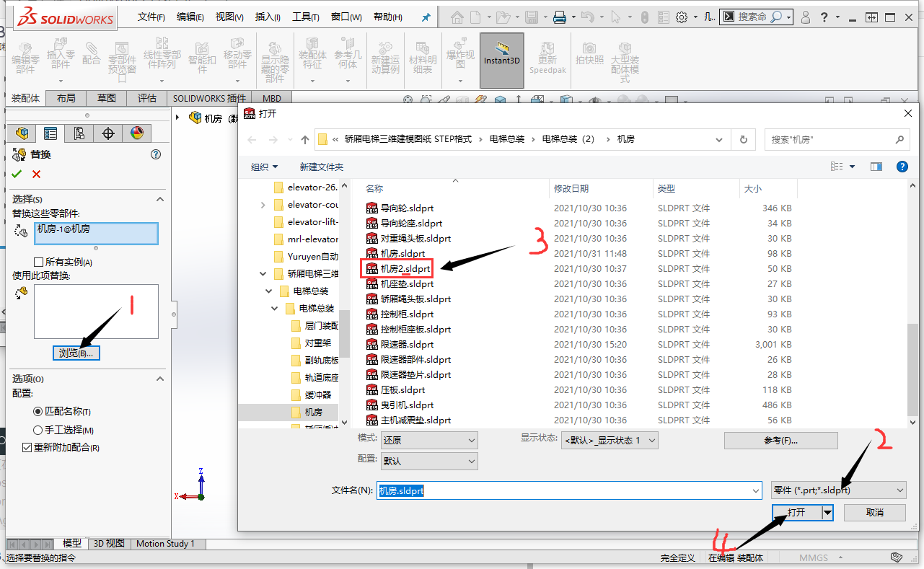924x569 pixels.
Task: Toggle Instant3D mode
Action: pyautogui.click(x=501, y=61)
